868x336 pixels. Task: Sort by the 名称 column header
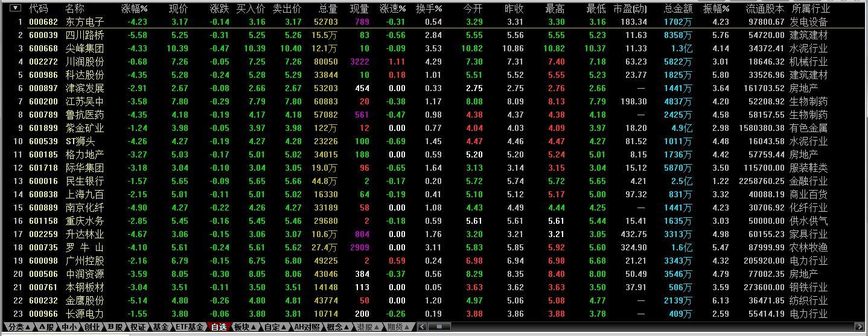[74, 8]
